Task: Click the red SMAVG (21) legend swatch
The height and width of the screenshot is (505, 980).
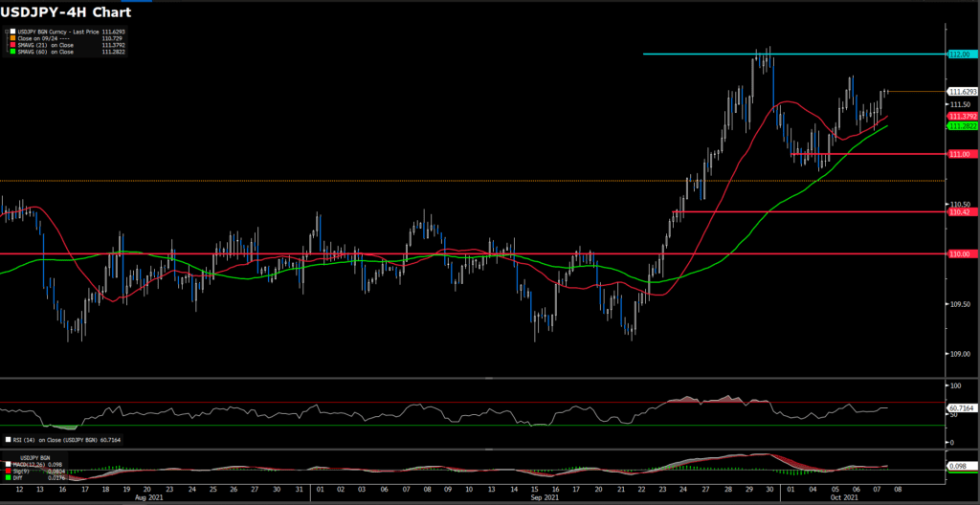Action: [x=12, y=45]
